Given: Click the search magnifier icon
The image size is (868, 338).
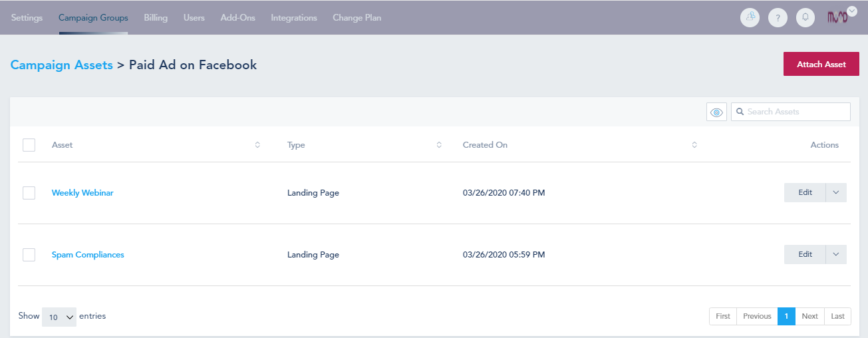Looking at the screenshot, I should [740, 112].
